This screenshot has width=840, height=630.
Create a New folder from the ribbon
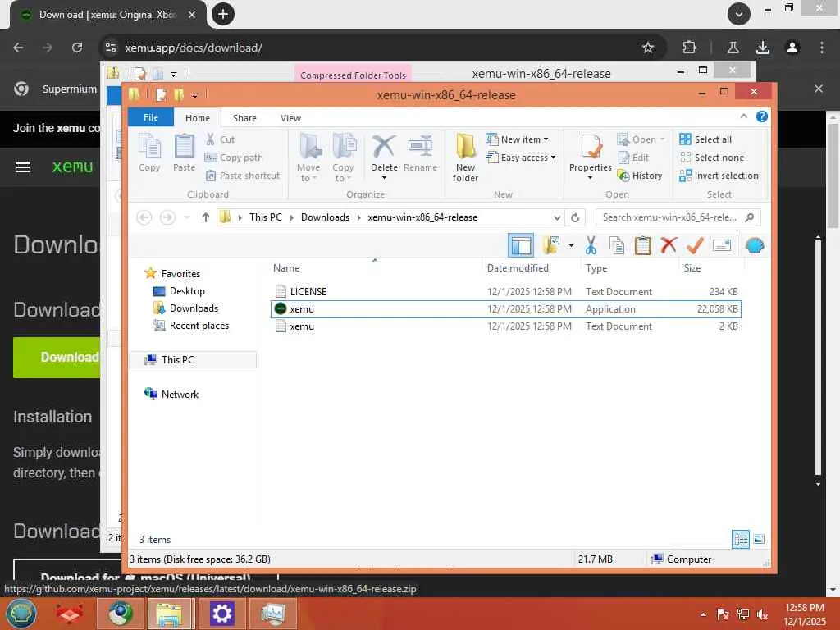point(465,157)
